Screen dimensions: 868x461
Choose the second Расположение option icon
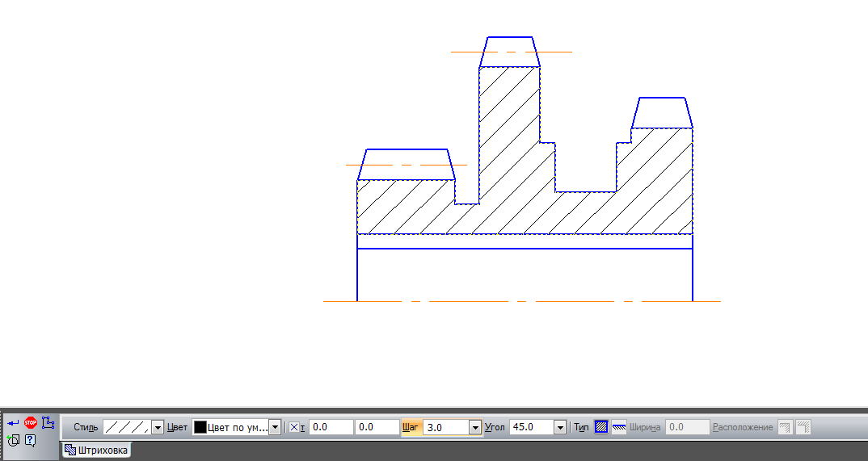(x=803, y=427)
